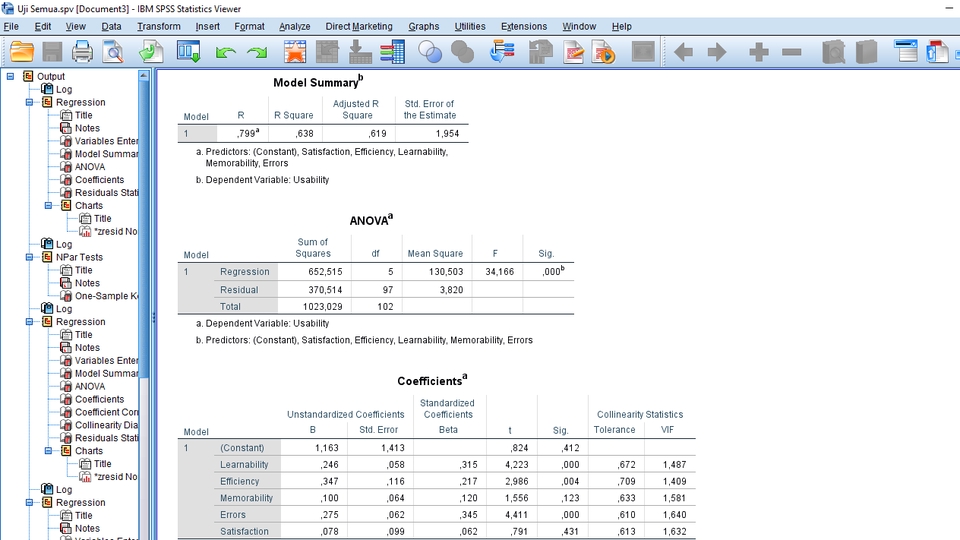Collapse the Output root node
This screenshot has width=960, height=540.
point(10,77)
